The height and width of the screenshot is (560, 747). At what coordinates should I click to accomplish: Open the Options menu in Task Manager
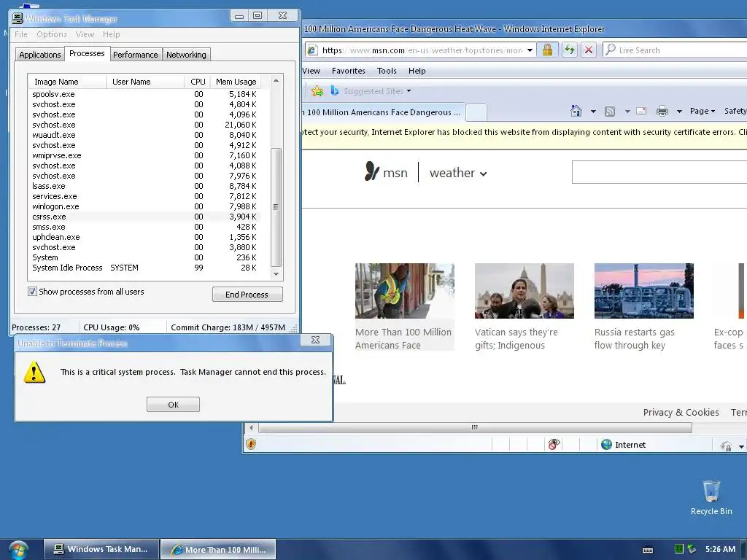point(52,34)
